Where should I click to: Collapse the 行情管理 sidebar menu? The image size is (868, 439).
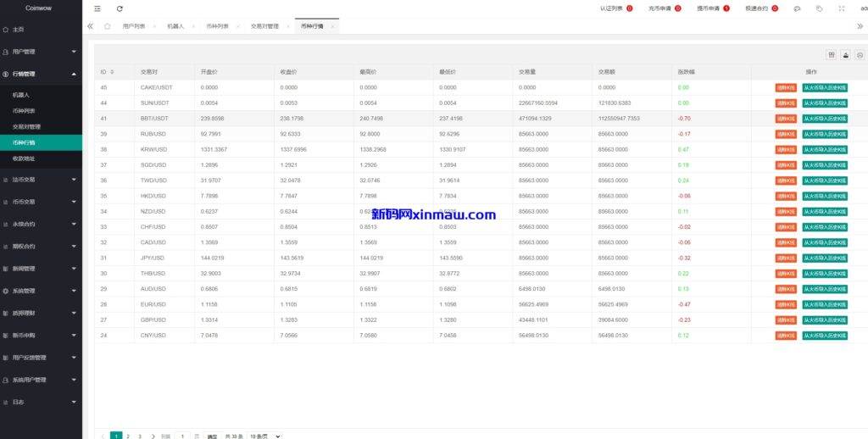[41, 75]
